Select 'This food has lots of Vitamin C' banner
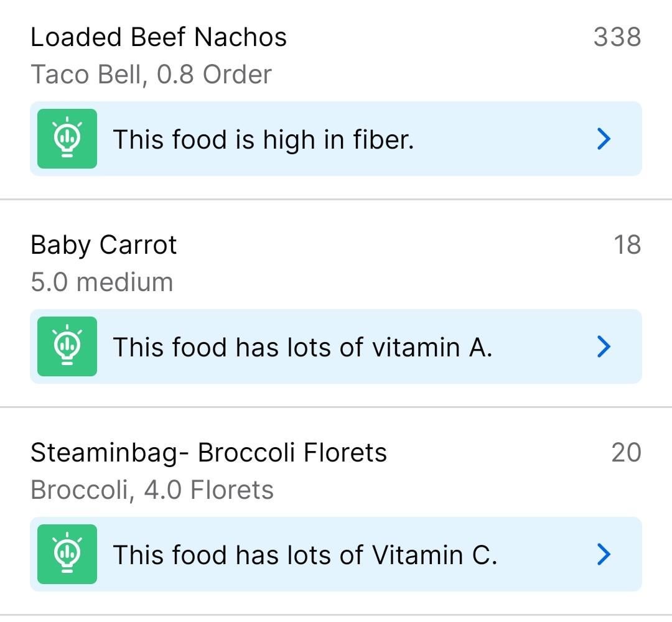 (x=335, y=554)
